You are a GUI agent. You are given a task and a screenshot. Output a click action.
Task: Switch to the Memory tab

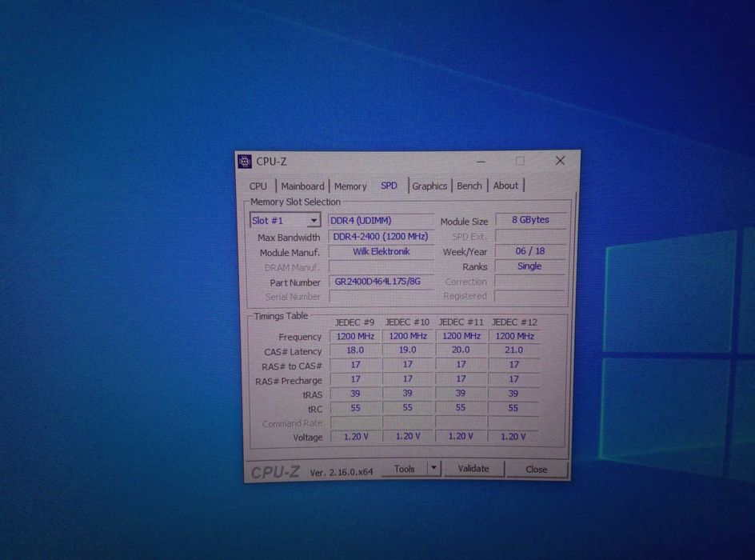click(x=350, y=186)
